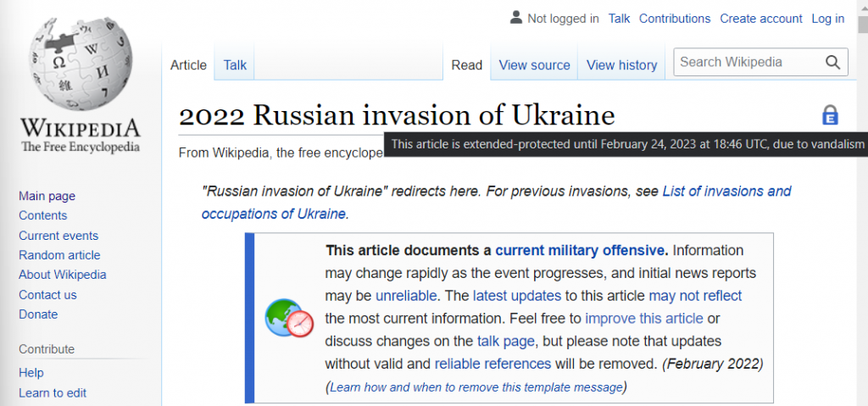Screen dimensions: 868x406
Task: Click Learn to edit in sidebar
Action: point(53,392)
